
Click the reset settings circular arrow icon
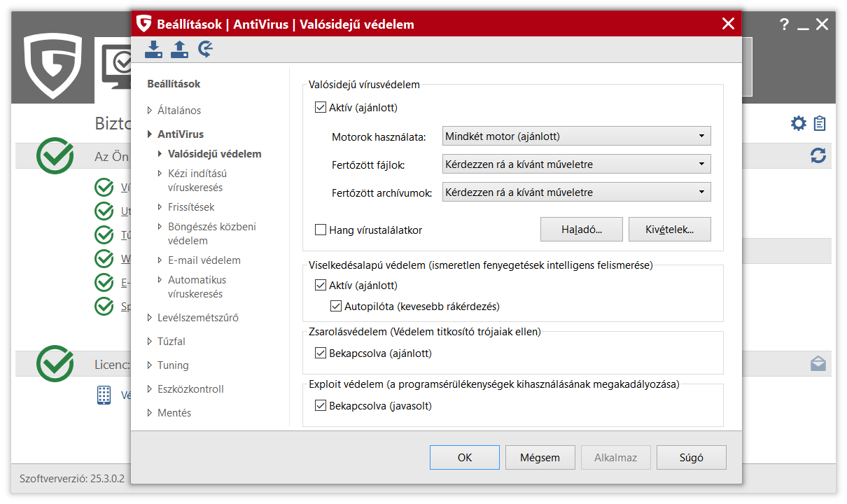click(205, 49)
